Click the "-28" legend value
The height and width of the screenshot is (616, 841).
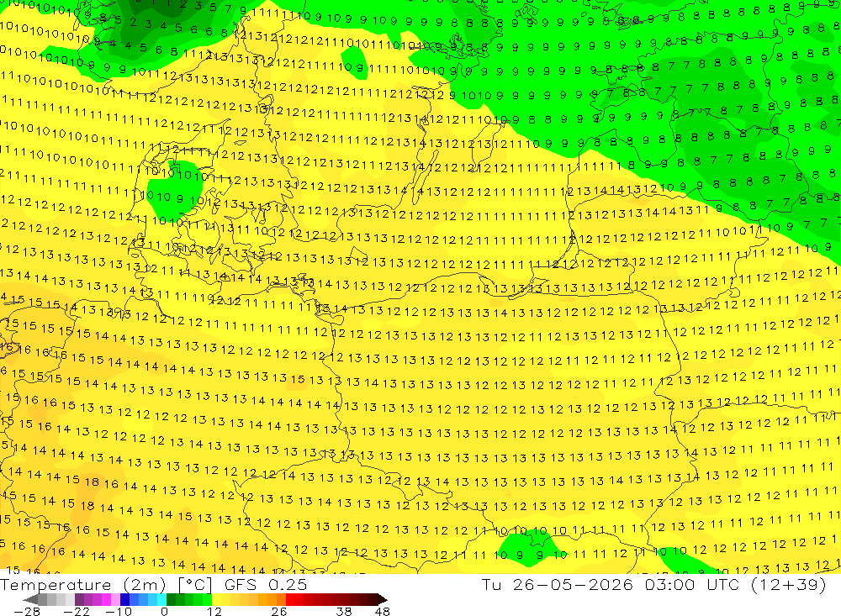point(27,611)
